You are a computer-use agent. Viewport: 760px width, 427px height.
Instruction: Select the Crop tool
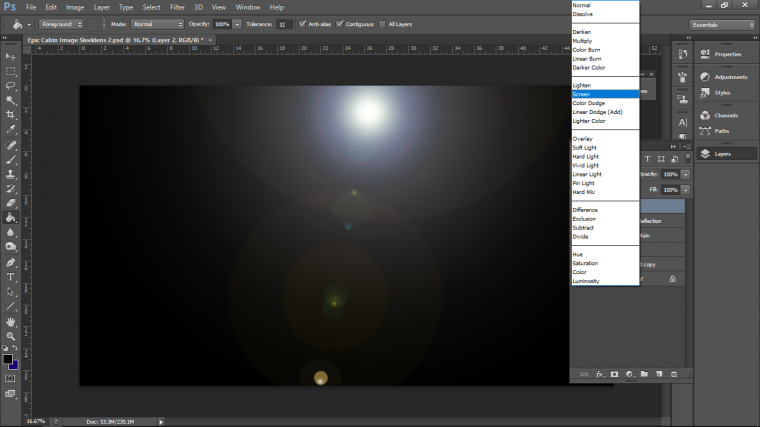[x=11, y=115]
